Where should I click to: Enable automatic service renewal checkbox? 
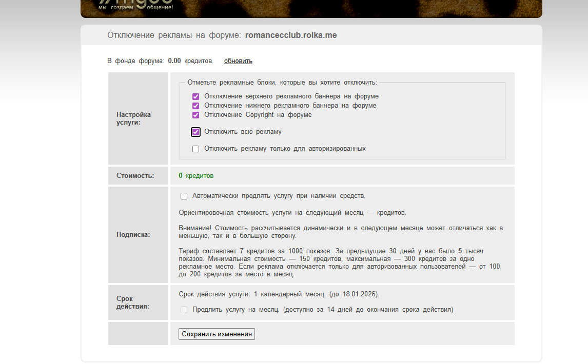[x=184, y=196]
